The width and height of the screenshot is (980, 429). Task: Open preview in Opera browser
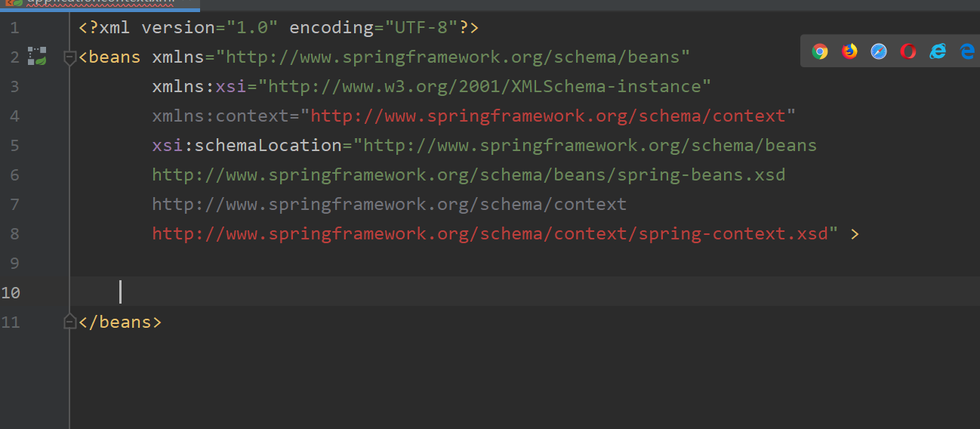[908, 51]
